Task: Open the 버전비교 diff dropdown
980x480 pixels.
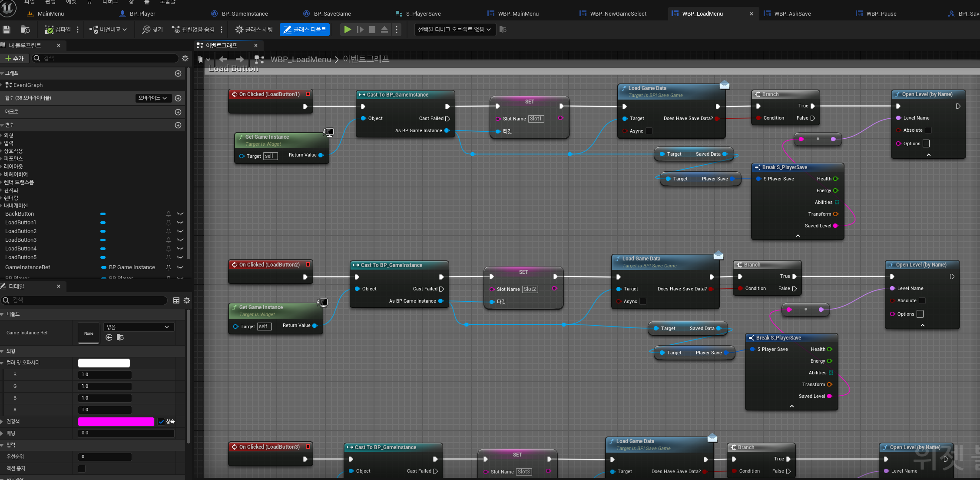Action: tap(108, 30)
